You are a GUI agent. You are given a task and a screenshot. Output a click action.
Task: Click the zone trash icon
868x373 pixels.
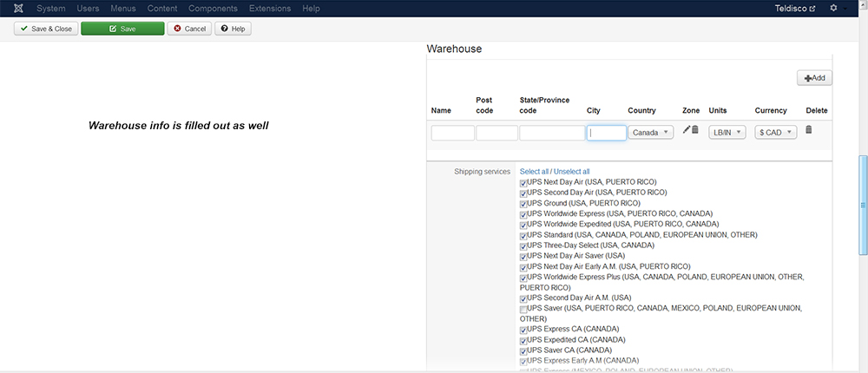(x=695, y=129)
